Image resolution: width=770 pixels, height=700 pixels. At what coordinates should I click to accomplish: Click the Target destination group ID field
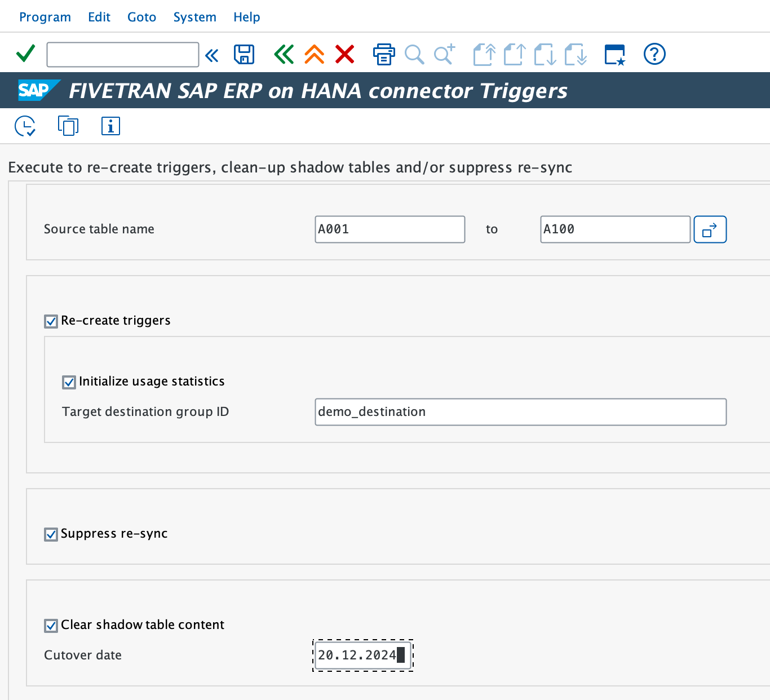pyautogui.click(x=521, y=412)
